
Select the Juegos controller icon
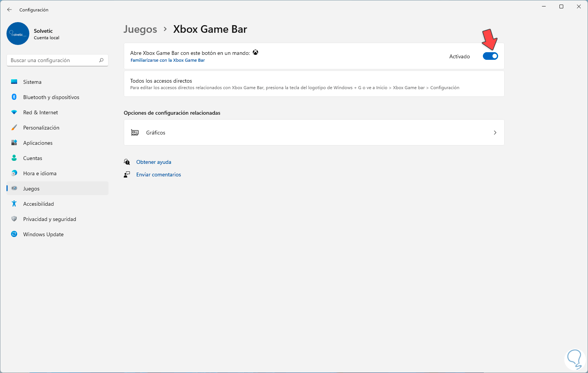(x=14, y=188)
